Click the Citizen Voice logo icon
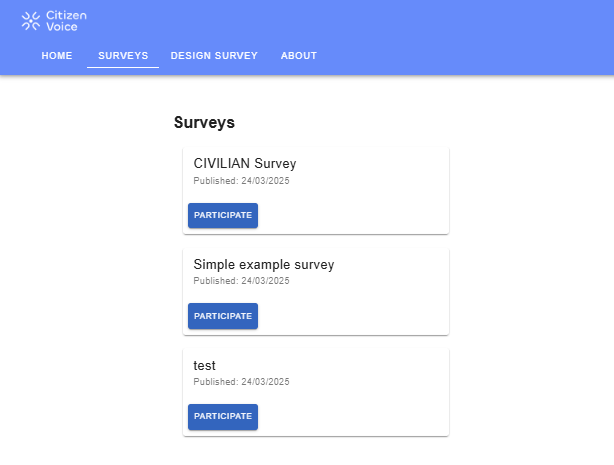614x465 pixels. tap(31, 21)
